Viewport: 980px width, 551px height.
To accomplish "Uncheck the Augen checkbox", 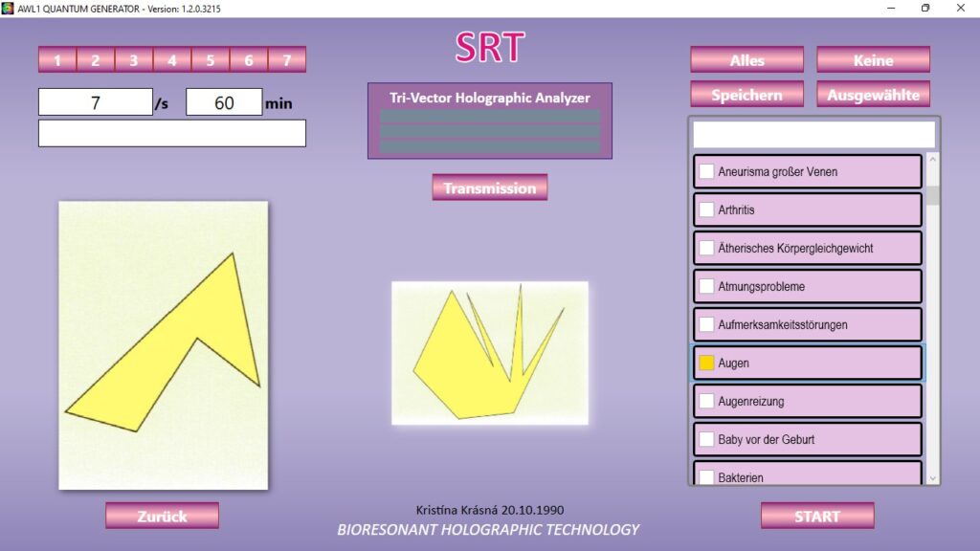I will pos(706,363).
